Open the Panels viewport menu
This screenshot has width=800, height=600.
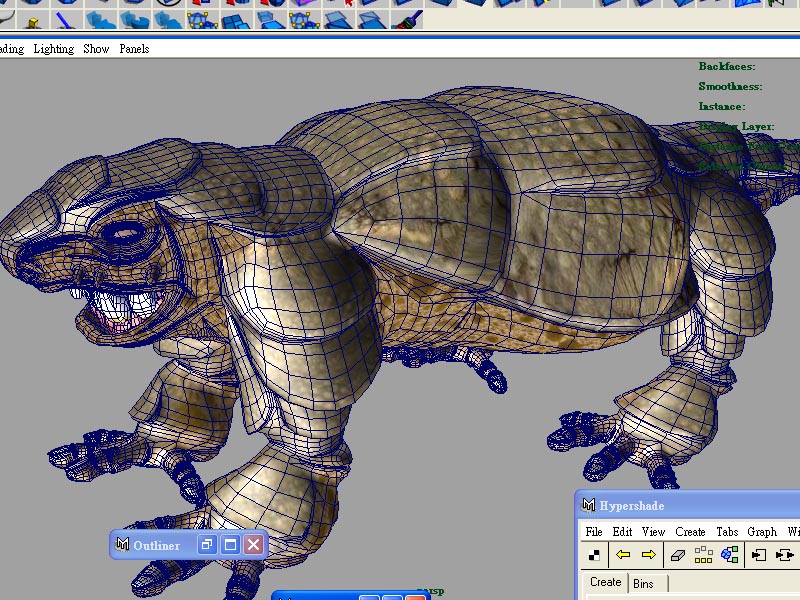[134, 49]
